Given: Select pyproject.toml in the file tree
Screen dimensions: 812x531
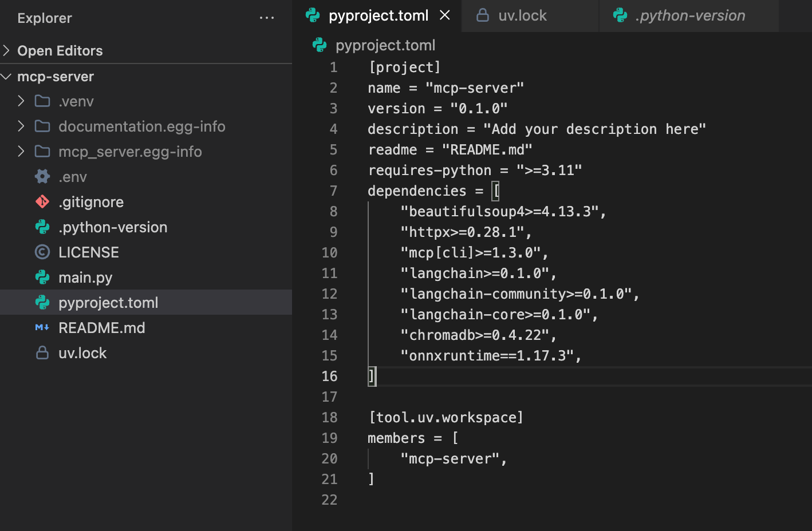Looking at the screenshot, I should point(146,302).
